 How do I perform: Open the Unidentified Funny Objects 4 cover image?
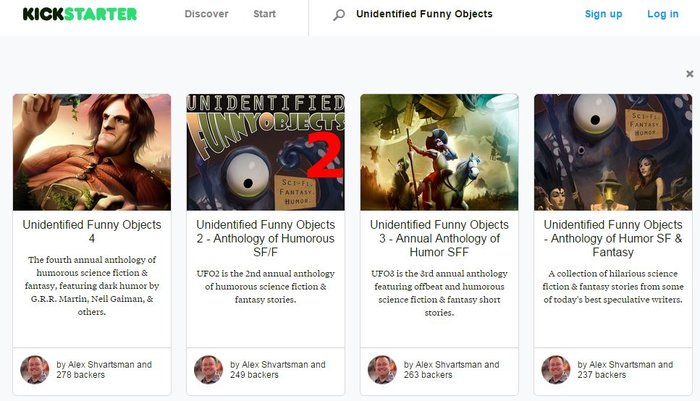pyautogui.click(x=92, y=152)
